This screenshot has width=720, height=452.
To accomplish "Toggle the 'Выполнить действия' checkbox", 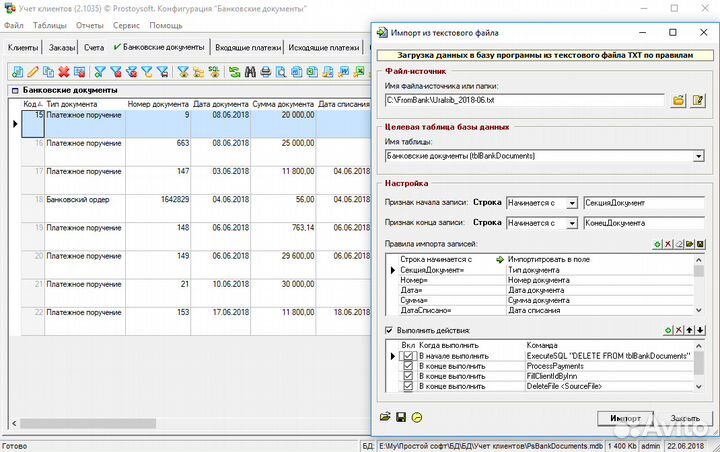I will (390, 330).
